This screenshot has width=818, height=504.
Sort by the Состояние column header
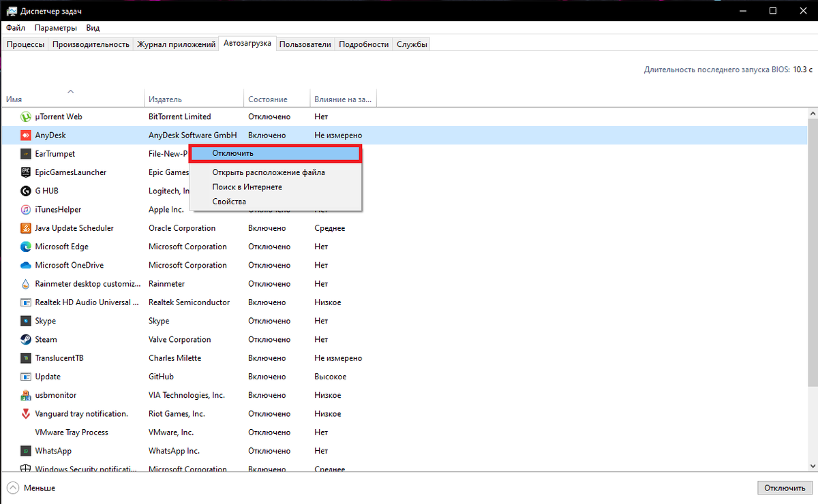coord(276,99)
